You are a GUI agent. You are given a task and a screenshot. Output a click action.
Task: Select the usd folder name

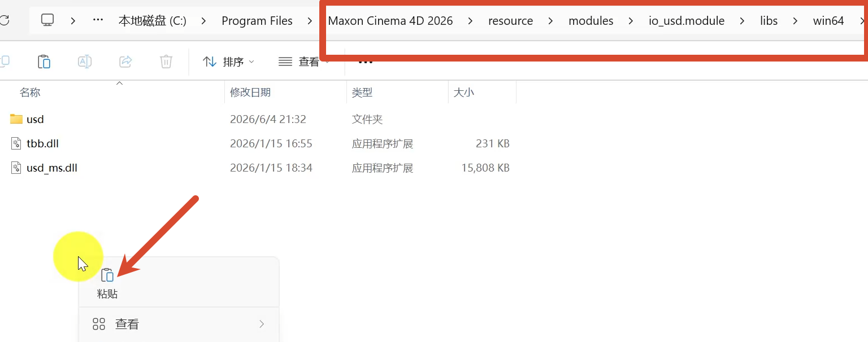(x=35, y=119)
